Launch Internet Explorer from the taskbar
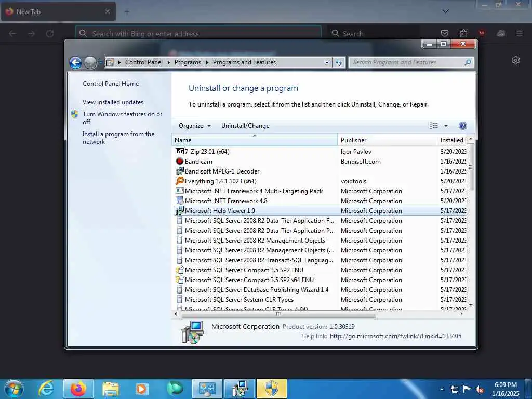532x399 pixels. (46, 389)
